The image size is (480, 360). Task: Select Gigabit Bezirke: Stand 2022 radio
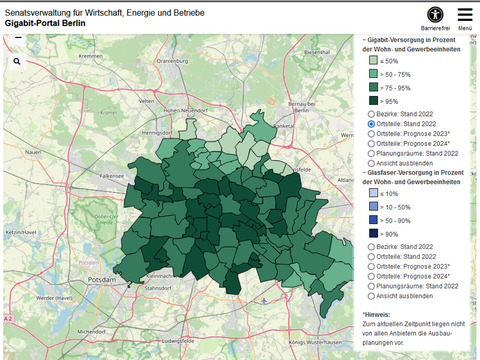tap(371, 114)
